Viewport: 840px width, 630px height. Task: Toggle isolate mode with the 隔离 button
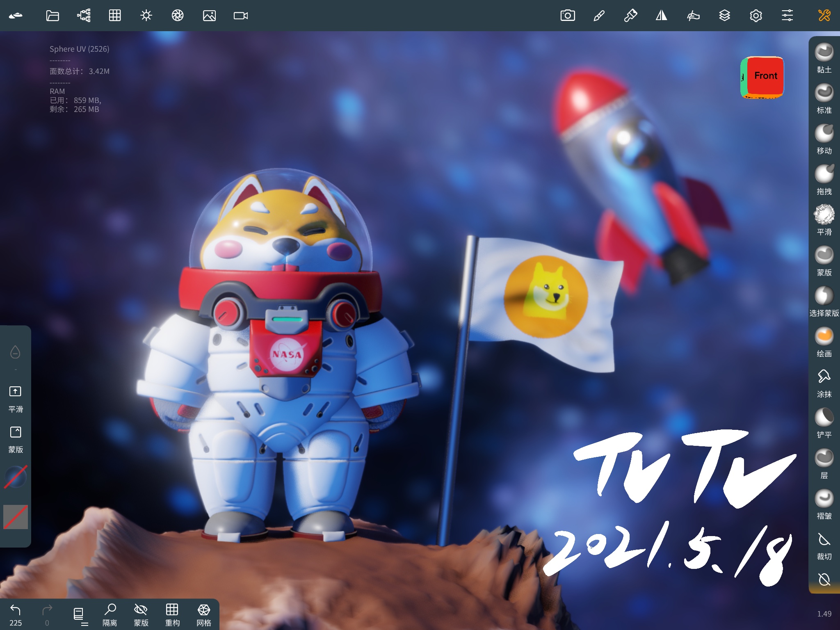[110, 614]
